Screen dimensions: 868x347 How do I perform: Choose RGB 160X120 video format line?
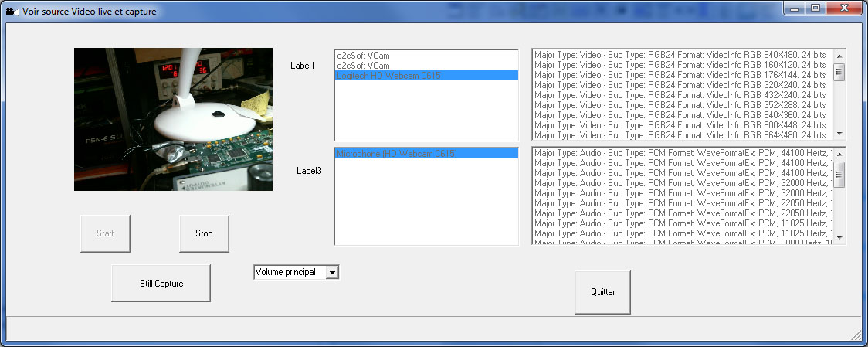[683, 65]
